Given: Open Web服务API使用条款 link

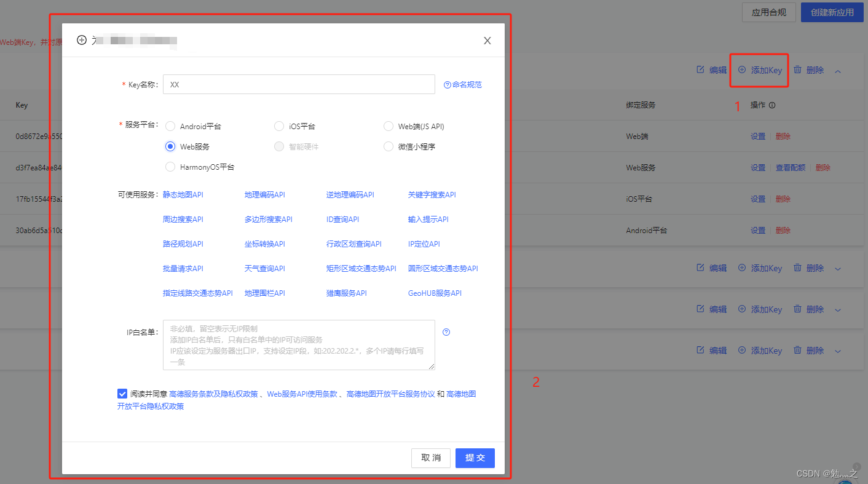Looking at the screenshot, I should tap(302, 394).
